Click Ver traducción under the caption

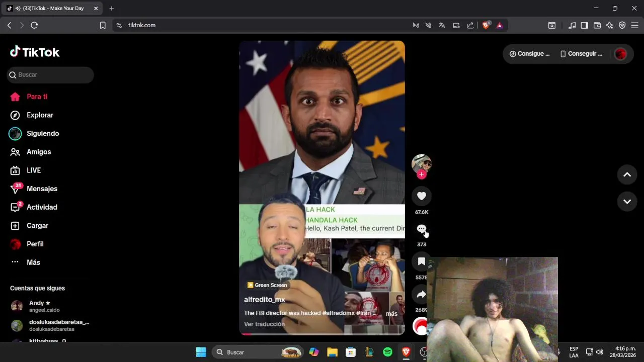tap(264, 324)
